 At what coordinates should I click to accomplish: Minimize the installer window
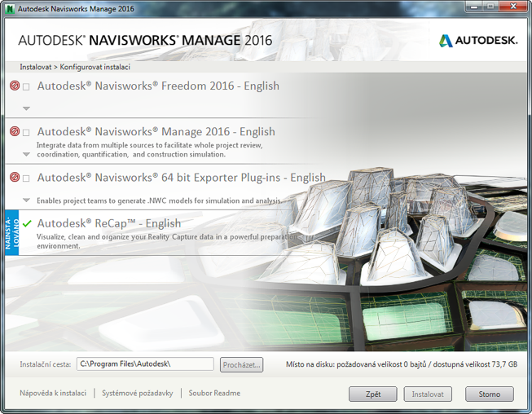(474, 6)
